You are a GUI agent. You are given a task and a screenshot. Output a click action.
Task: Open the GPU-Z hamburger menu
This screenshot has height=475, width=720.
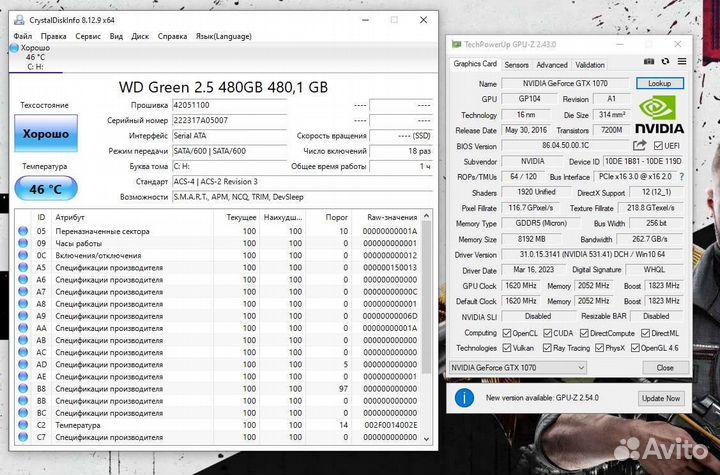coord(682,62)
